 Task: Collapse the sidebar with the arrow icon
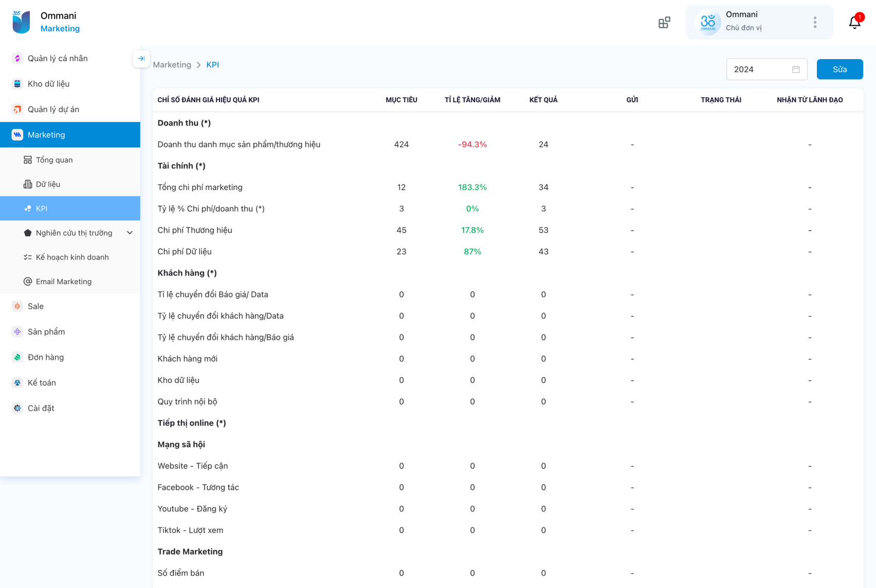141,59
